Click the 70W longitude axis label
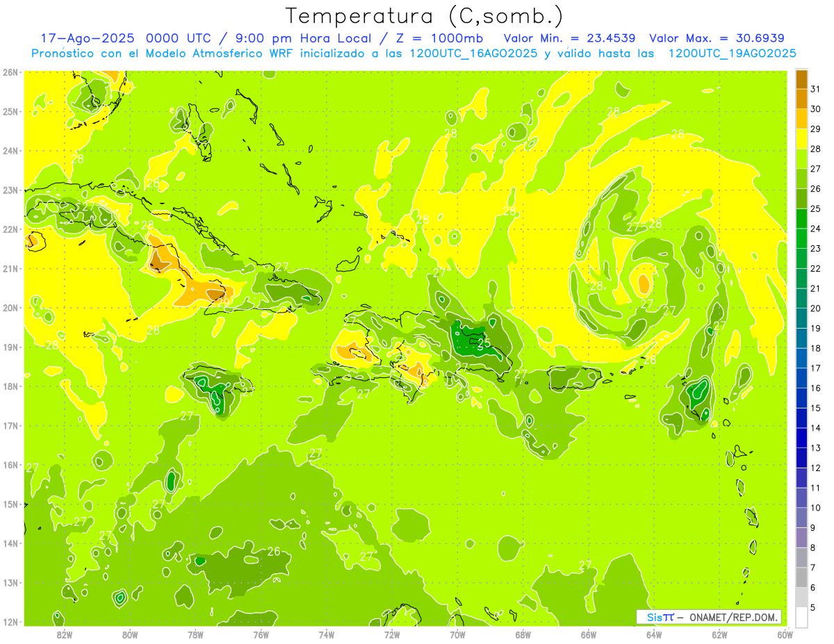This screenshot has height=644, width=834. [457, 634]
